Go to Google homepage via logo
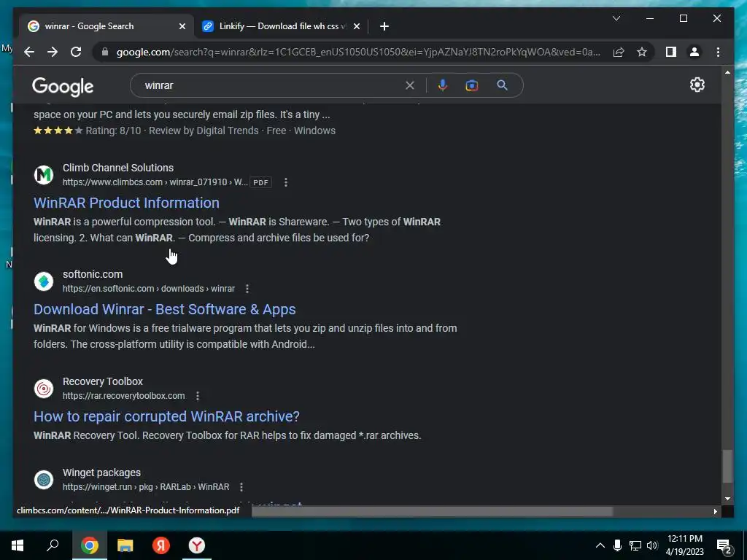The width and height of the screenshot is (747, 560). [63, 87]
